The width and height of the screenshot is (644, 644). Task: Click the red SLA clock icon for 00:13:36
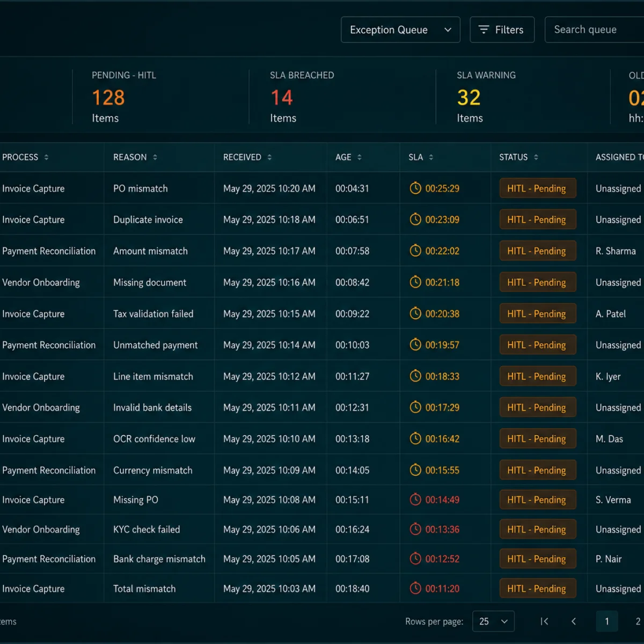coord(415,529)
